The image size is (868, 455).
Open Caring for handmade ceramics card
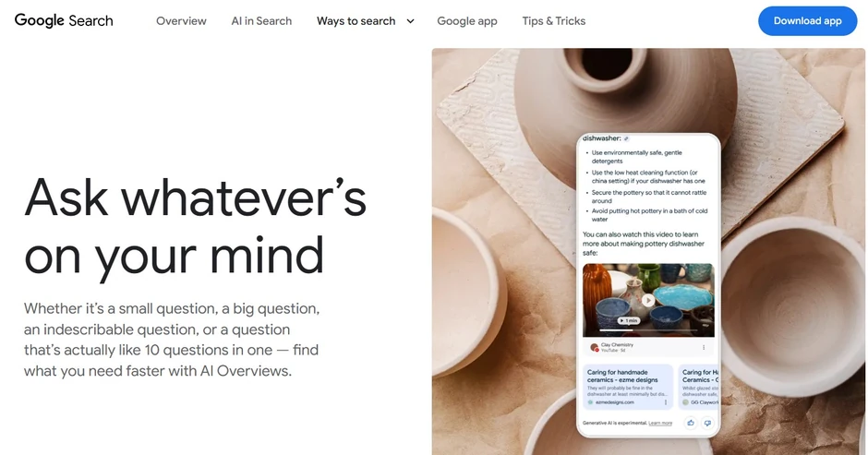pyautogui.click(x=628, y=387)
